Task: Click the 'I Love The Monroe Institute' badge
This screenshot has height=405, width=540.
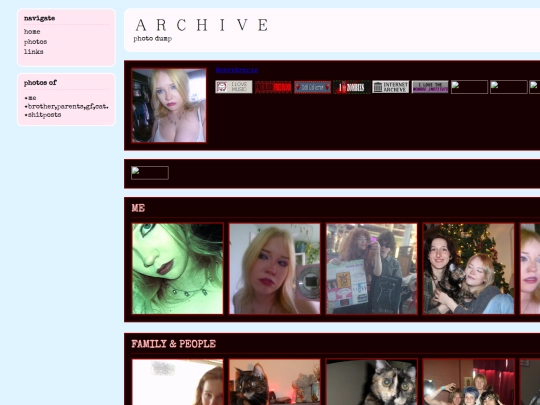Action: [x=430, y=87]
